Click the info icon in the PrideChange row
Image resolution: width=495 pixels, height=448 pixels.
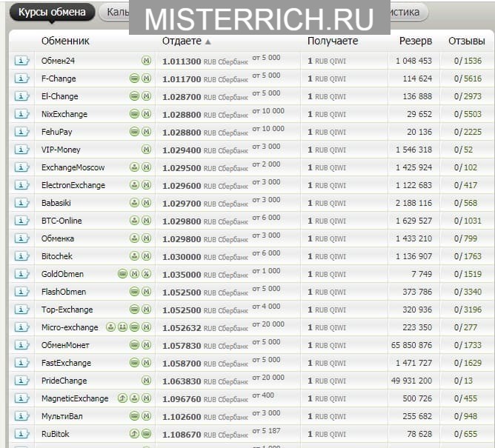coord(21,381)
